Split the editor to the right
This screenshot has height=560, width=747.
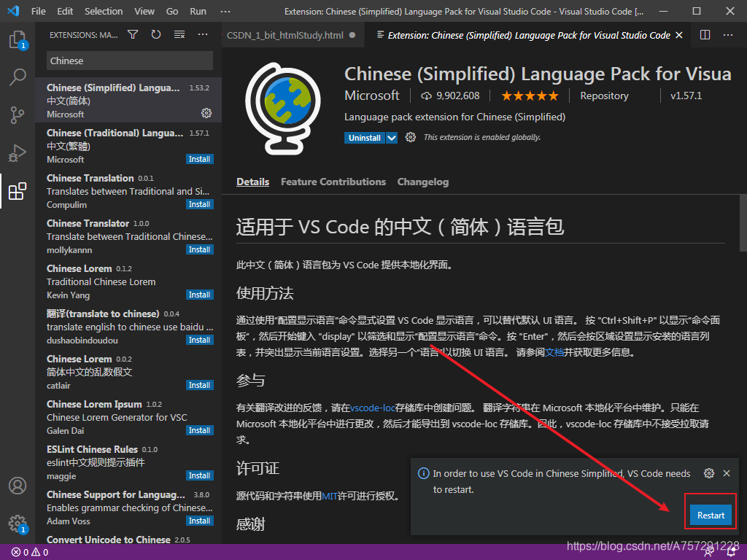click(705, 35)
